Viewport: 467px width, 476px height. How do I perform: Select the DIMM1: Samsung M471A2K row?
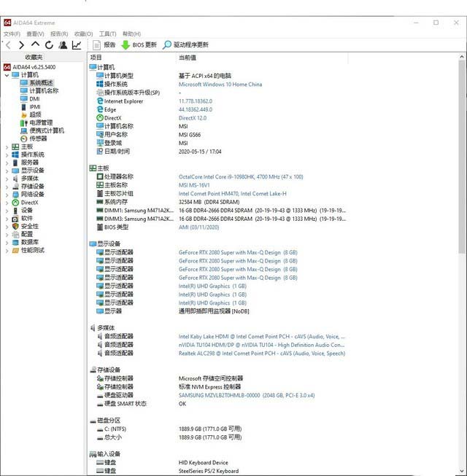pos(221,211)
